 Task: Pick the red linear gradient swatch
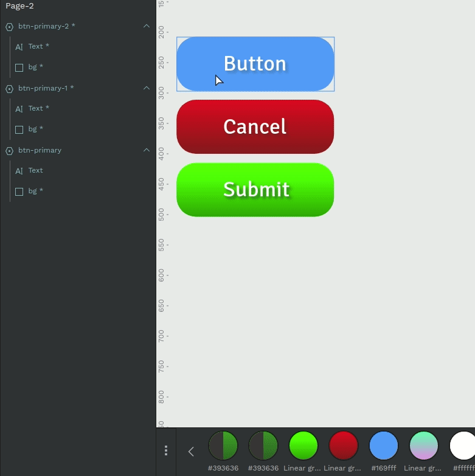click(x=344, y=446)
